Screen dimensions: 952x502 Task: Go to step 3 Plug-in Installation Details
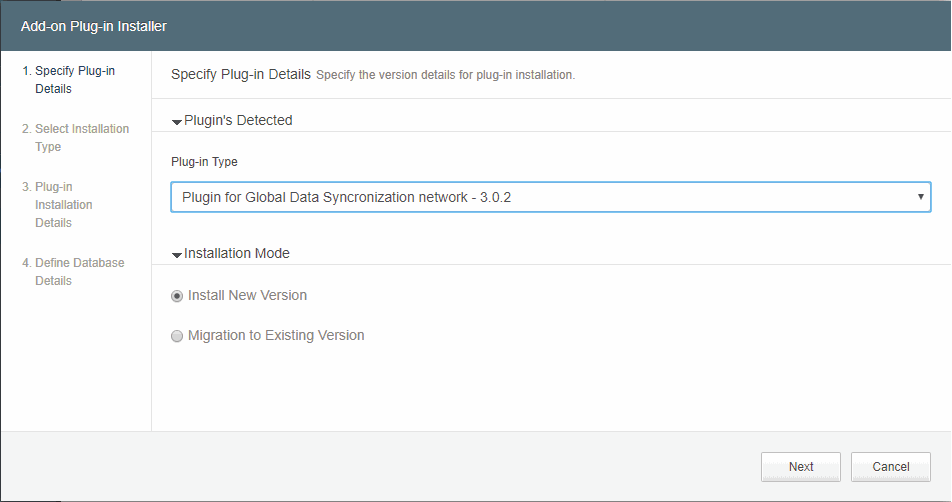point(57,205)
